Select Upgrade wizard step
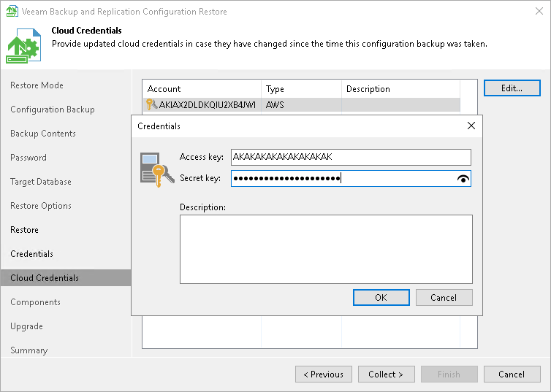The height and width of the screenshot is (392, 551). point(26,326)
